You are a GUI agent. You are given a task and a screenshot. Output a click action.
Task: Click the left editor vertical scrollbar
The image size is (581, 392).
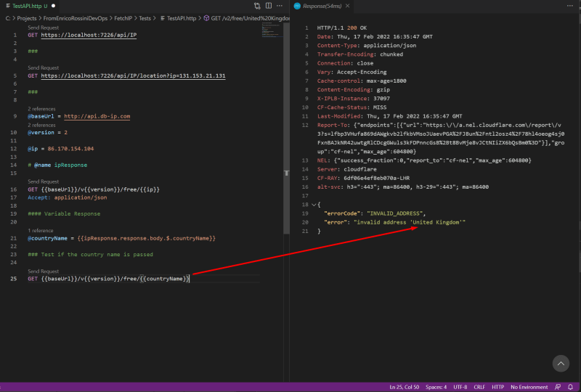click(286, 128)
